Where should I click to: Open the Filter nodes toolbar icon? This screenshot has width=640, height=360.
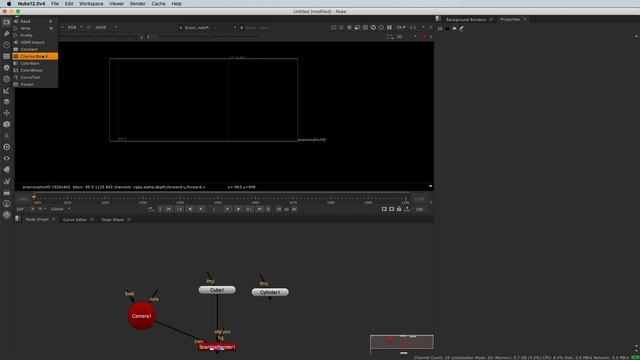tap(7, 79)
